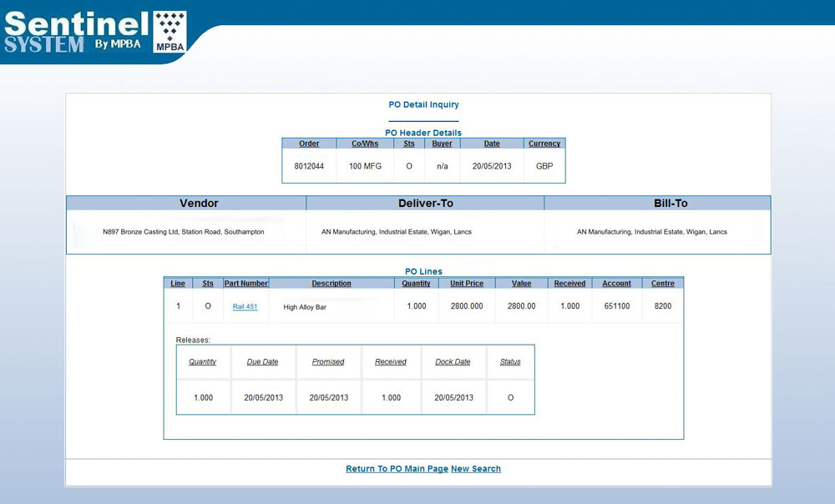Open the Rail 451 part link
The height and width of the screenshot is (504, 835).
(x=245, y=307)
